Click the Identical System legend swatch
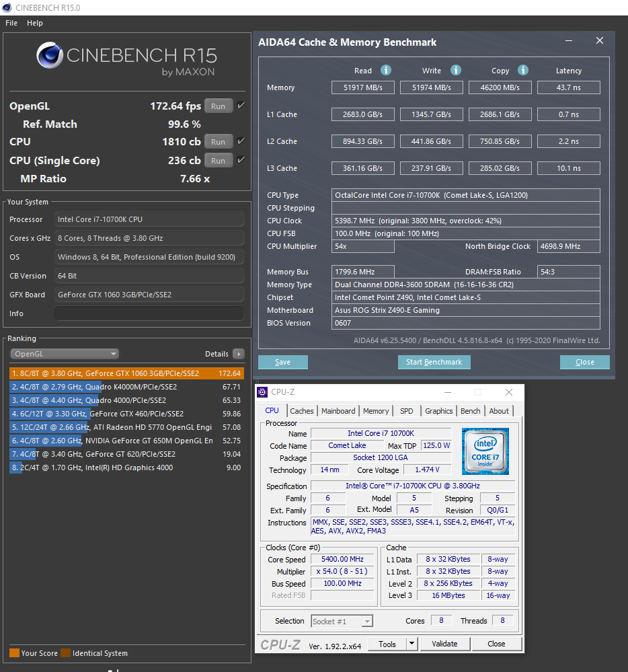This screenshot has height=672, width=628. (x=65, y=652)
